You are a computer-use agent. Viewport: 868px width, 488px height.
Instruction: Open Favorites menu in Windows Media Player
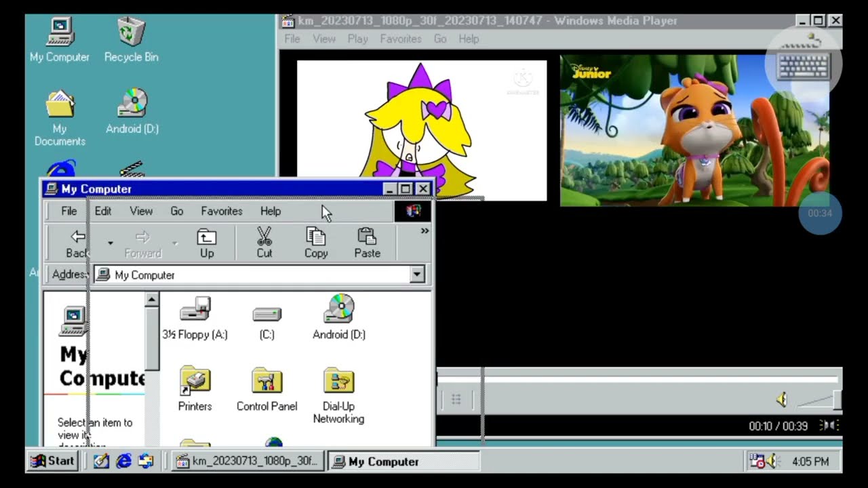click(401, 39)
